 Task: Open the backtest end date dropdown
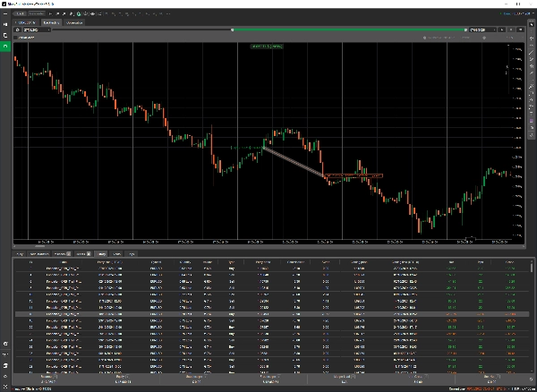click(x=482, y=30)
